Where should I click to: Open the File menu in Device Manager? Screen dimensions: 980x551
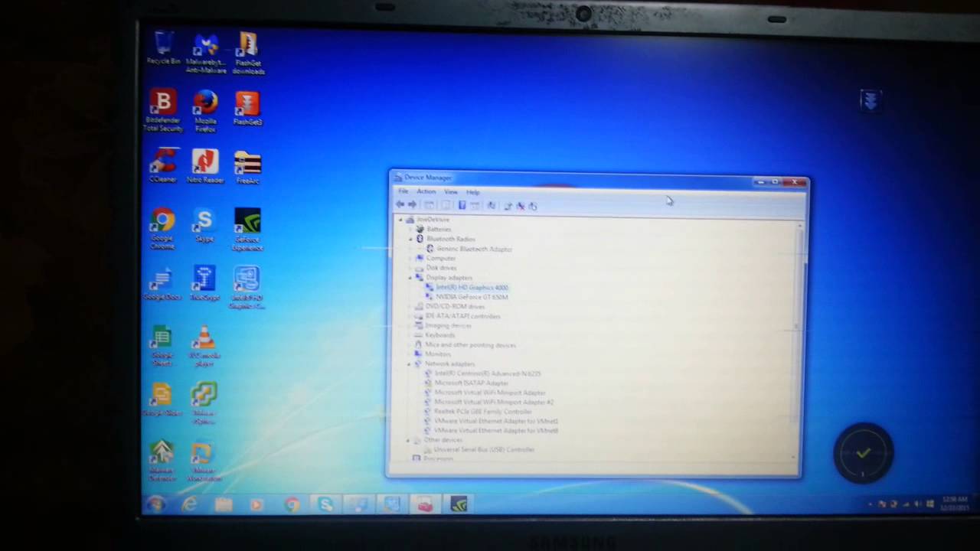pos(403,191)
